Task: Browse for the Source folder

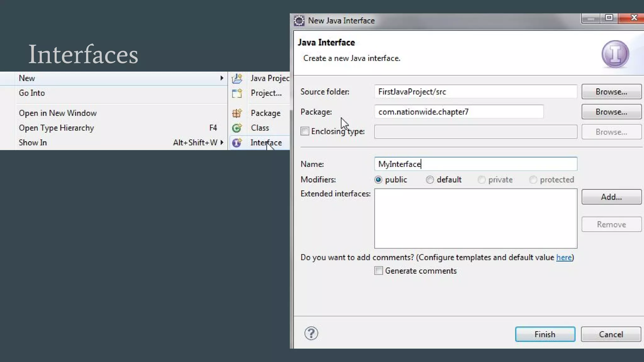Action: pyautogui.click(x=611, y=92)
